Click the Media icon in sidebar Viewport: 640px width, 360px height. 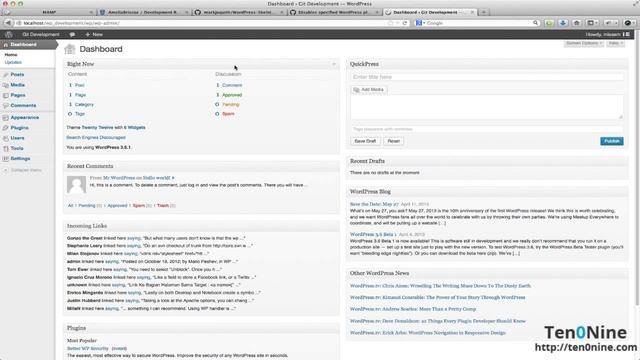click(x=6, y=85)
